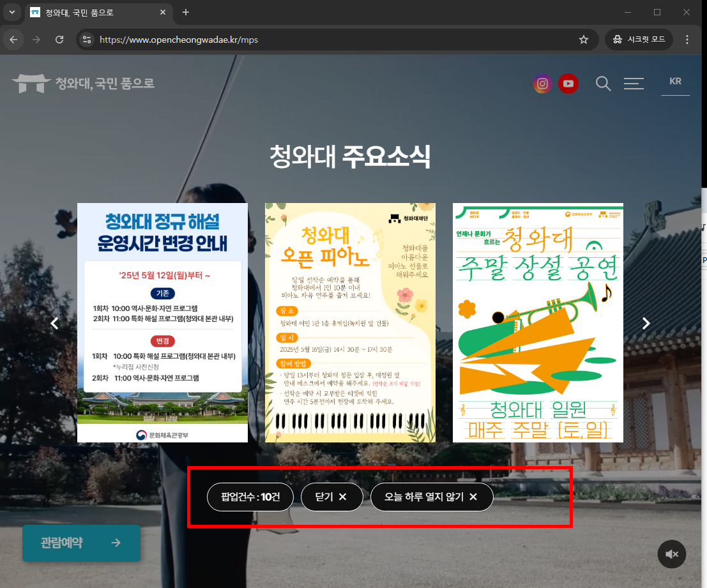Click the 시크릿 모드 indicator
This screenshot has height=588, width=707.
tap(639, 39)
